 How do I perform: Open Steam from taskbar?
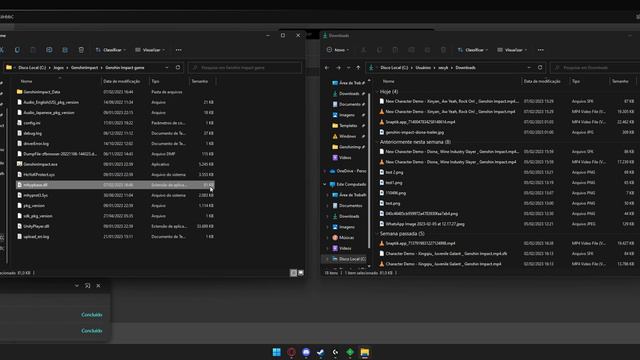[x=321, y=352]
